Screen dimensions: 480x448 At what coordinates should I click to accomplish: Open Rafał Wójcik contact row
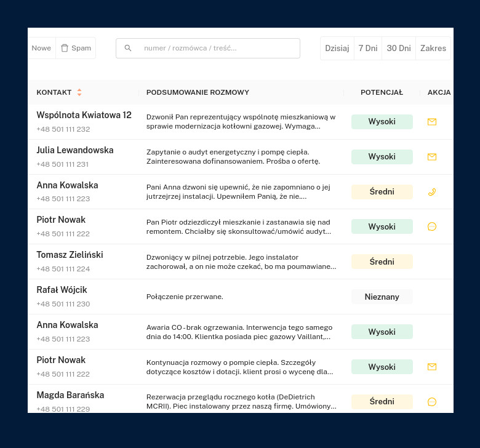click(62, 290)
